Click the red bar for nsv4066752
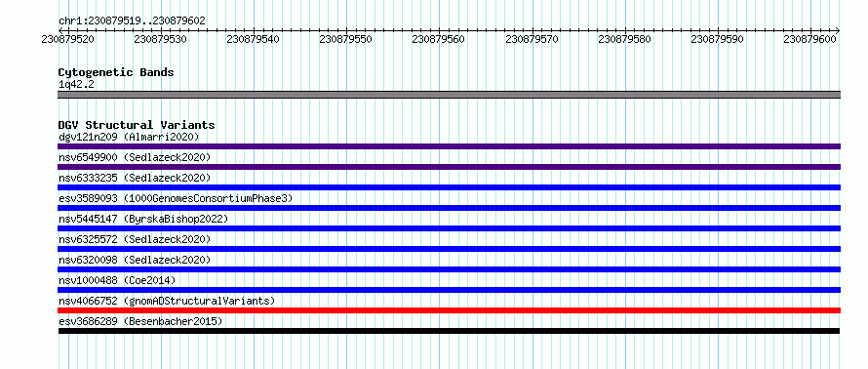868x369 pixels. coord(449,310)
